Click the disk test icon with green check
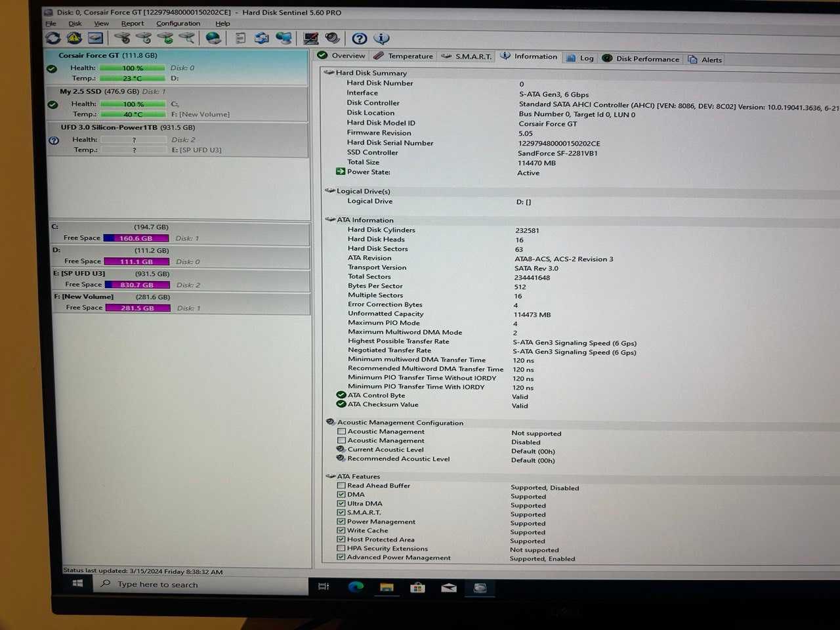The width and height of the screenshot is (840, 630). [165, 39]
